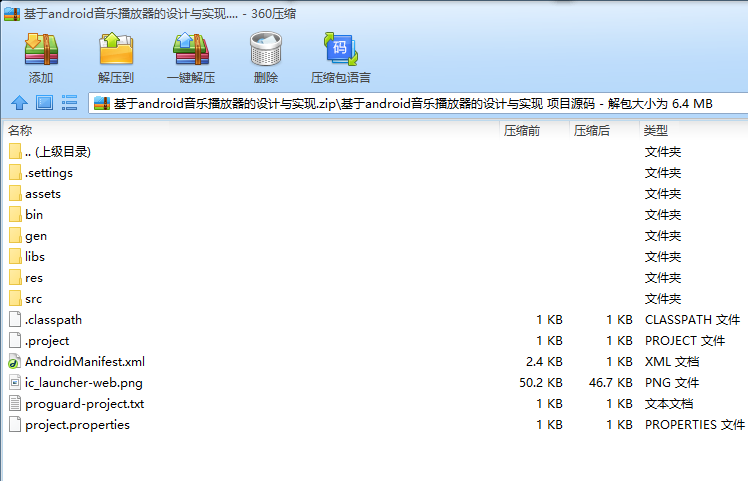Sort by 压缩前 column header
Viewport: 748px width, 481px height.
click(521, 130)
